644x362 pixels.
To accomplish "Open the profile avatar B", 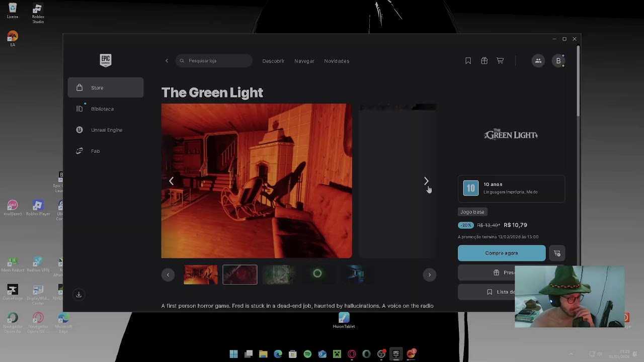I will point(558,61).
